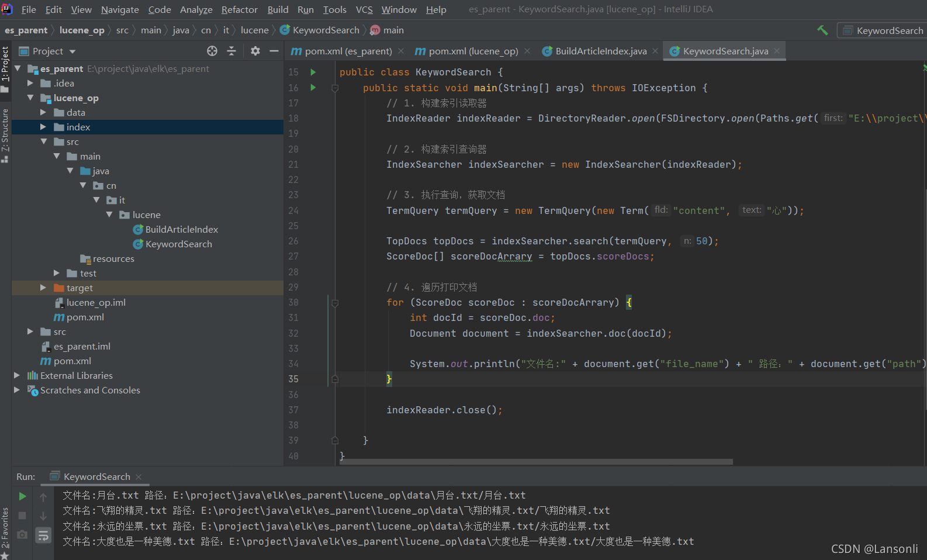927x560 pixels.
Task: Toggle soft-wrap in Run console
Action: tap(43, 535)
